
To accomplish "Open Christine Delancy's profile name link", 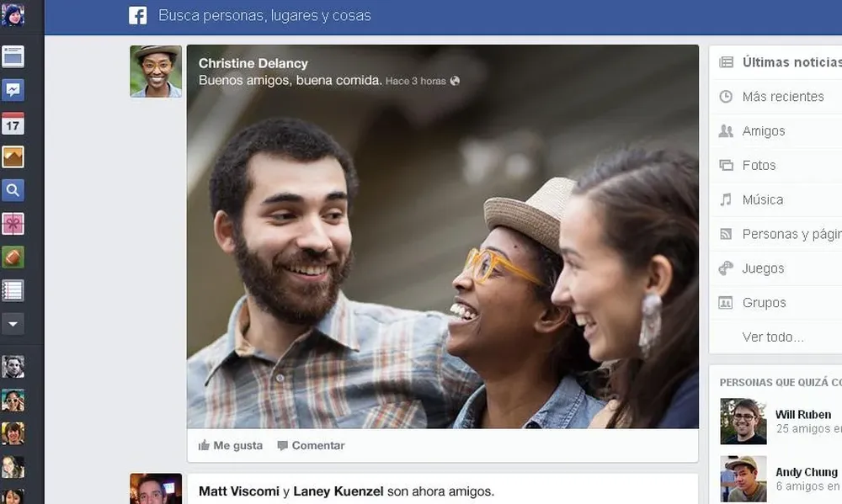I will click(x=253, y=63).
